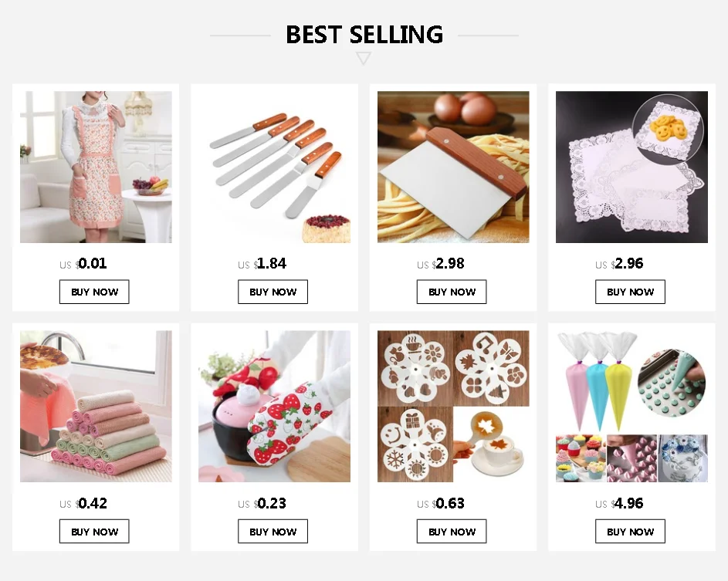The image size is (728, 581).
Task: Click the US $4.96 price label
Action: pyautogui.click(x=619, y=503)
